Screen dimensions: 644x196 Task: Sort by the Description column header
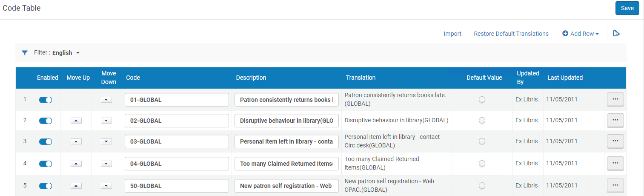(251, 78)
